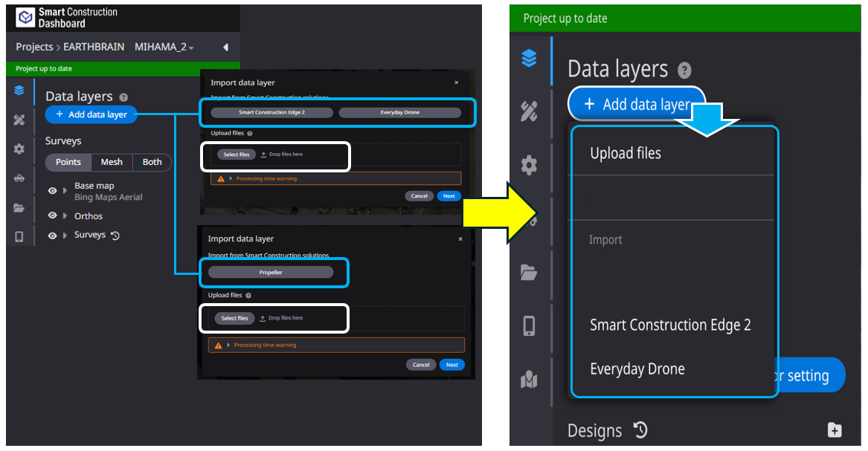
Task: Click Smart Construction Edge 2 in the import dialog
Action: [x=271, y=112]
